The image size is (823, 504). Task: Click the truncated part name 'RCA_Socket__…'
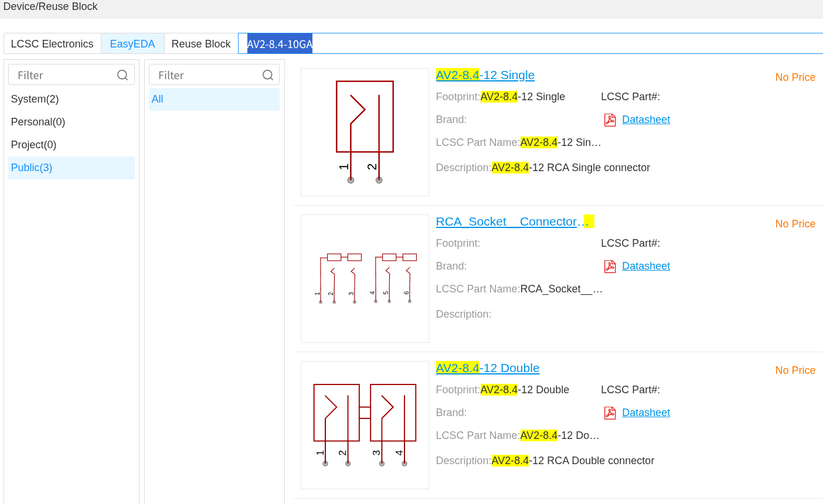[x=562, y=289]
